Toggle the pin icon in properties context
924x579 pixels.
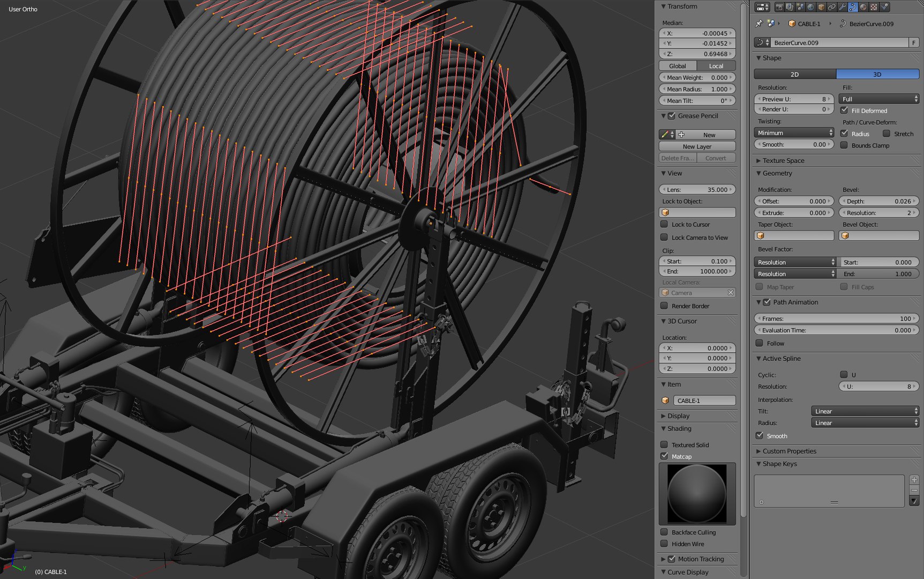759,24
